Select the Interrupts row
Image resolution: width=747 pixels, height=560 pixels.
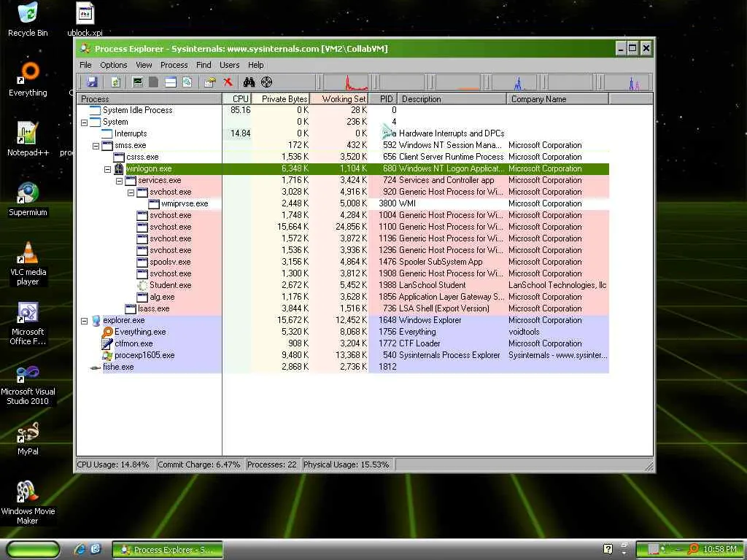343,133
